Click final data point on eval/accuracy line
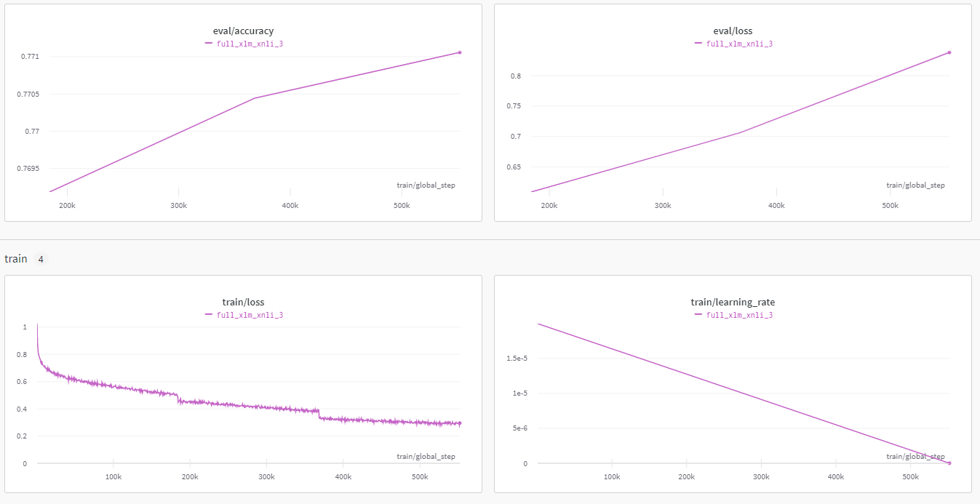 (x=460, y=52)
